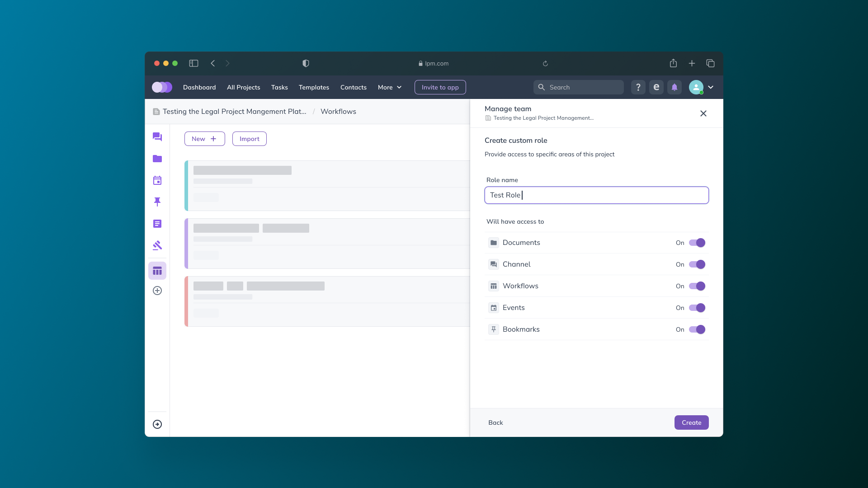Click the add module plus circle icon
Image resolution: width=868 pixels, height=488 pixels.
click(x=157, y=291)
